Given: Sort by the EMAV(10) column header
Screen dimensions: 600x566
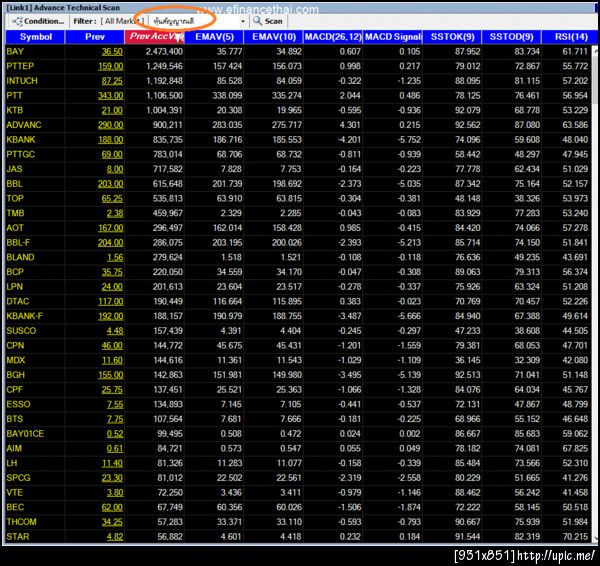Looking at the screenshot, I should point(274,37).
